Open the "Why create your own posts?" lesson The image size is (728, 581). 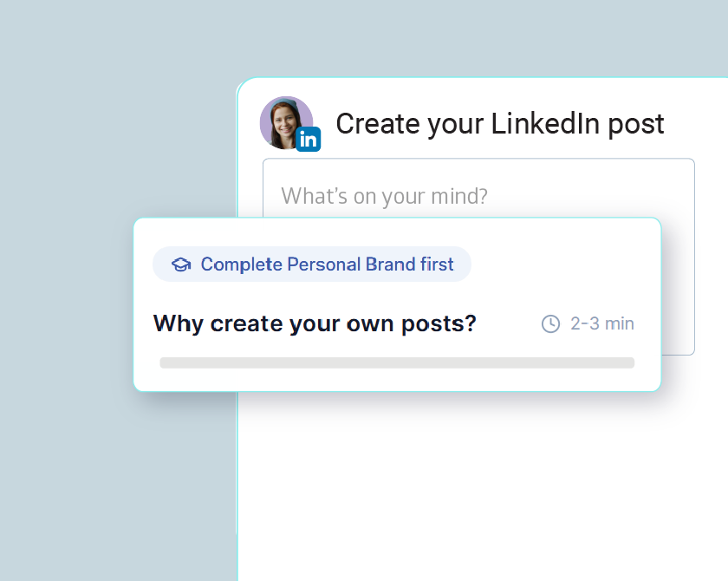tap(315, 323)
